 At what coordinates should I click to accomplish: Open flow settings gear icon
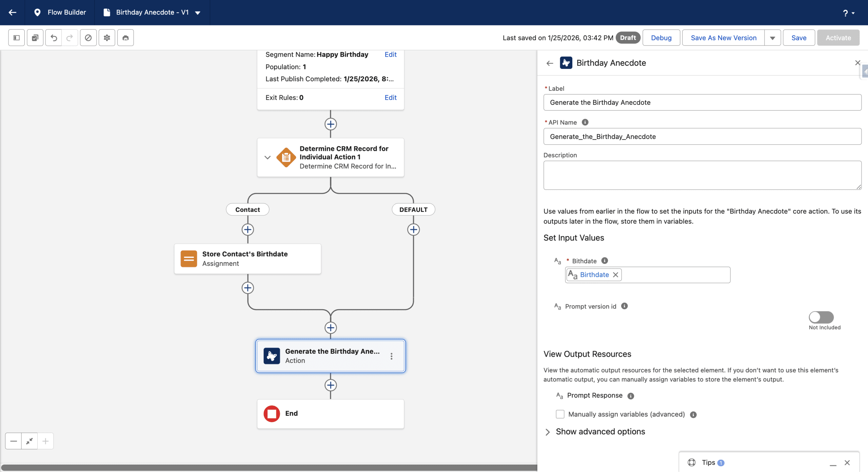coord(107,38)
